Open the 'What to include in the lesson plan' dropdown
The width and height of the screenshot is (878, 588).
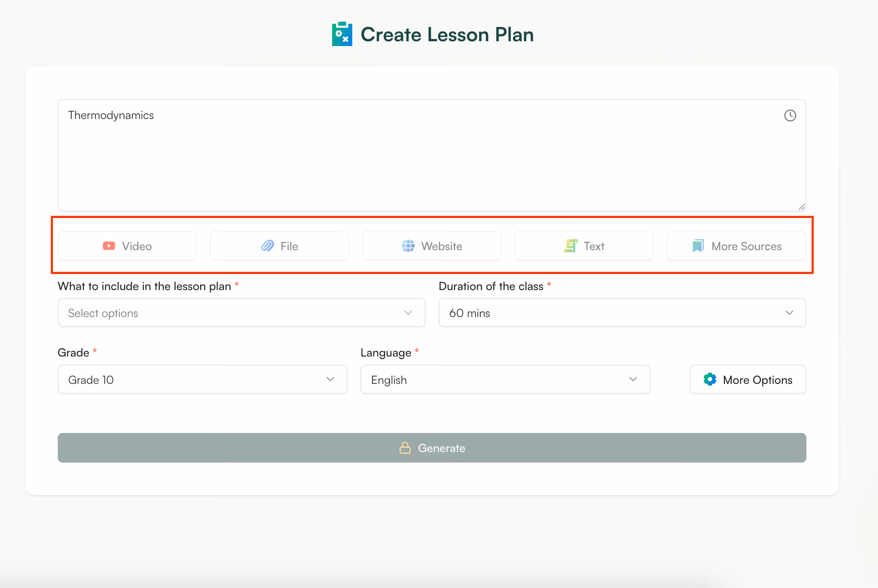pyautogui.click(x=241, y=312)
